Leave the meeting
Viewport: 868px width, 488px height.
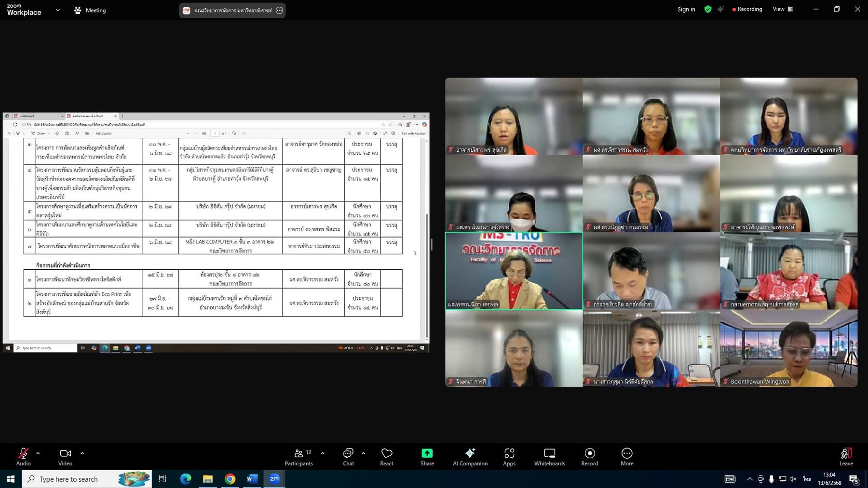pos(846,457)
